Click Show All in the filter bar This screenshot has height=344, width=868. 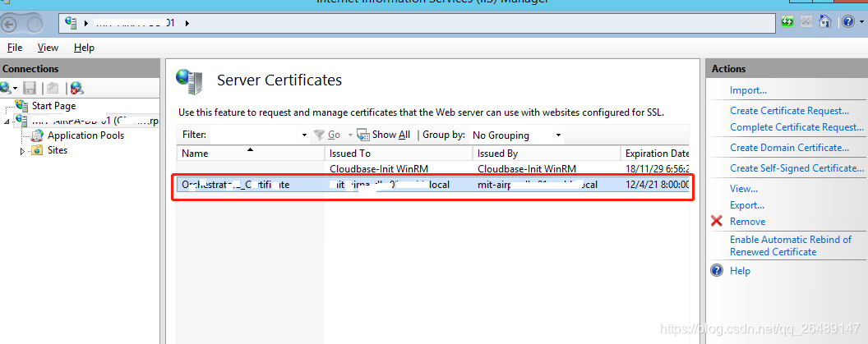click(384, 135)
